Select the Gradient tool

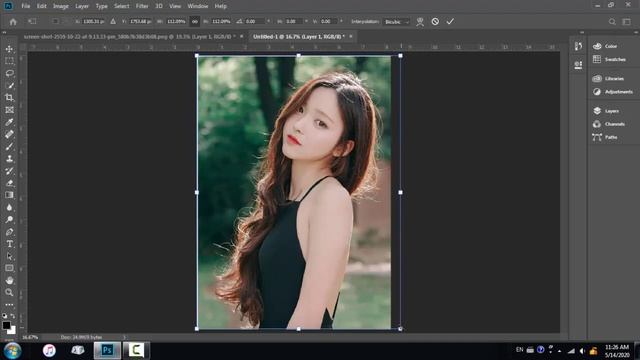click(x=9, y=195)
